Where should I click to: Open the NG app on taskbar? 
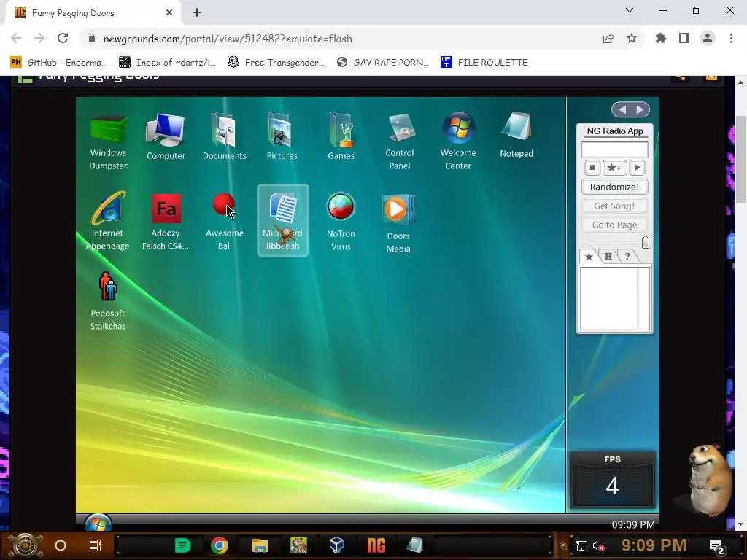coord(376,545)
